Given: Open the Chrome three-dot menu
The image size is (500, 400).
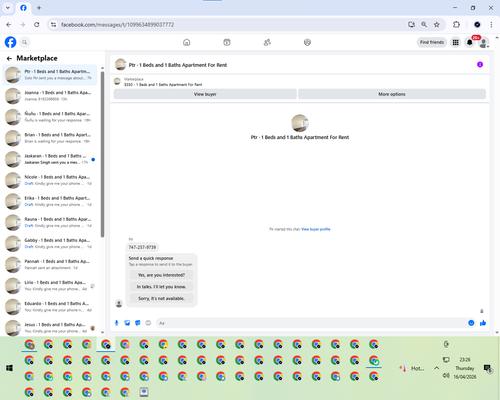Looking at the screenshot, I should 491,25.
